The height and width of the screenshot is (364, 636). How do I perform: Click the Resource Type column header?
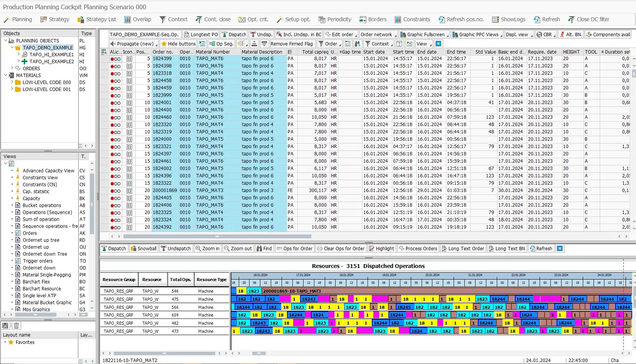click(211, 280)
